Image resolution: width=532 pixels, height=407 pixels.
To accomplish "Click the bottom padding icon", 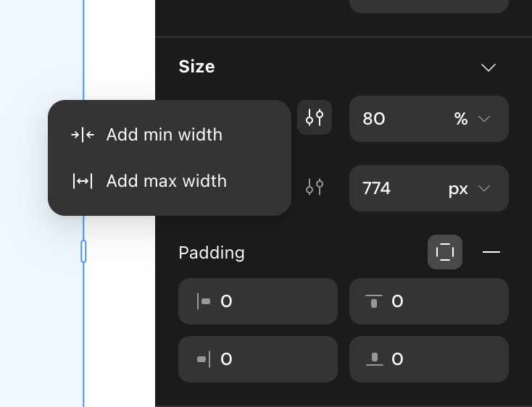I will click(374, 359).
